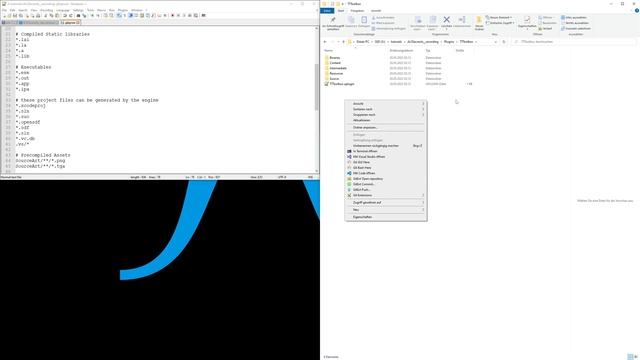Select the .gitignore tab in Notepad++
This screenshot has width=640, height=360.
(70, 23)
